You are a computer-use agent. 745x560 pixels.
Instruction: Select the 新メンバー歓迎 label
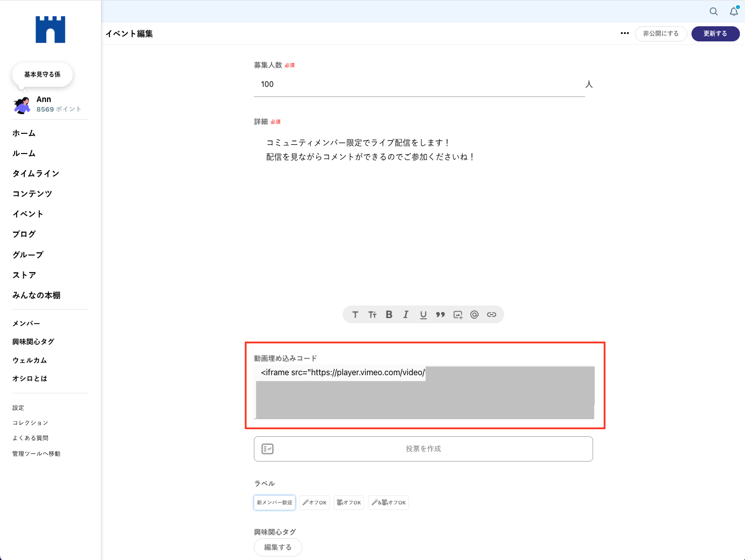click(x=275, y=502)
